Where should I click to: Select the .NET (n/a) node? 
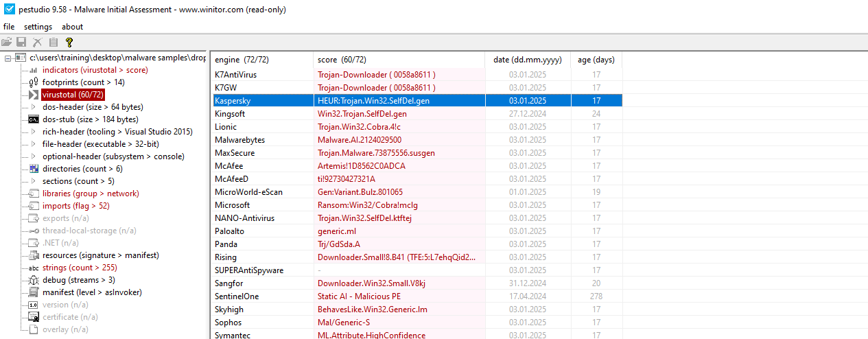tap(60, 243)
